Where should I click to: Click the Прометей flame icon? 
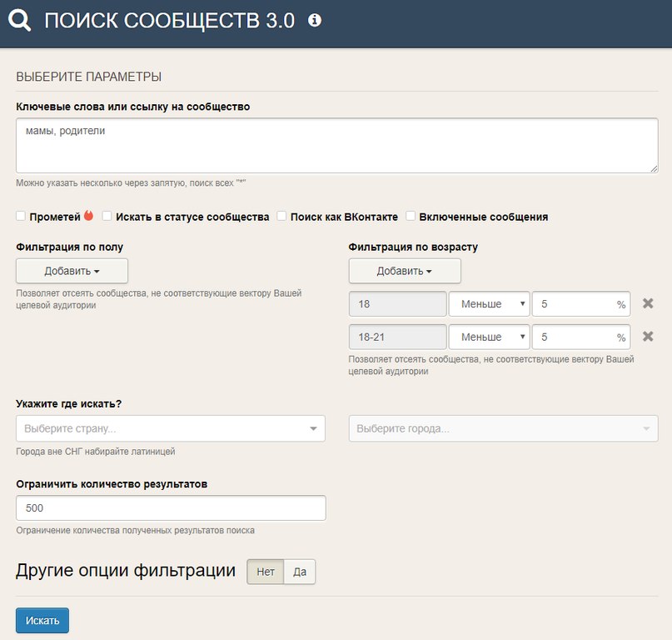(89, 216)
